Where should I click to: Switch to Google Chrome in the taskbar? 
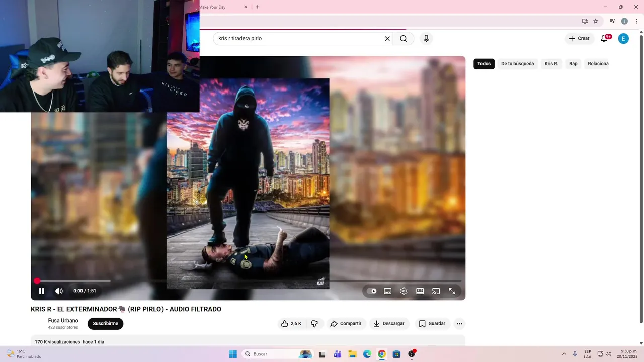[382, 354]
